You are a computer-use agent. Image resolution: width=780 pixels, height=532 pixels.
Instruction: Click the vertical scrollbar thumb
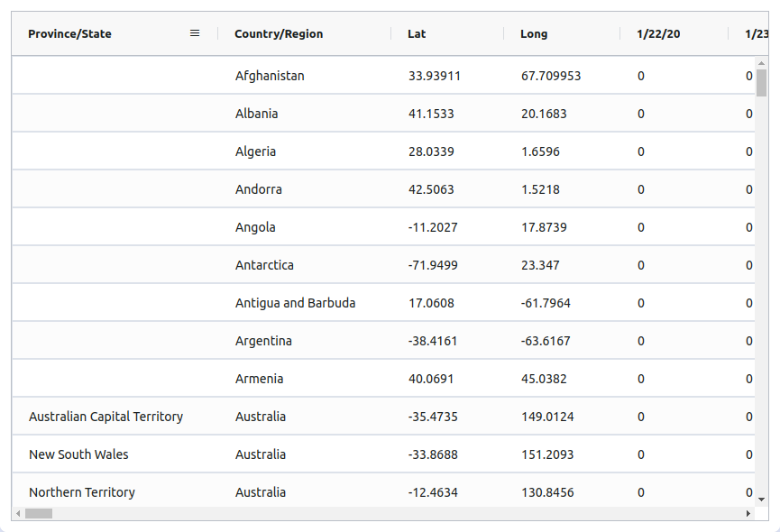762,83
